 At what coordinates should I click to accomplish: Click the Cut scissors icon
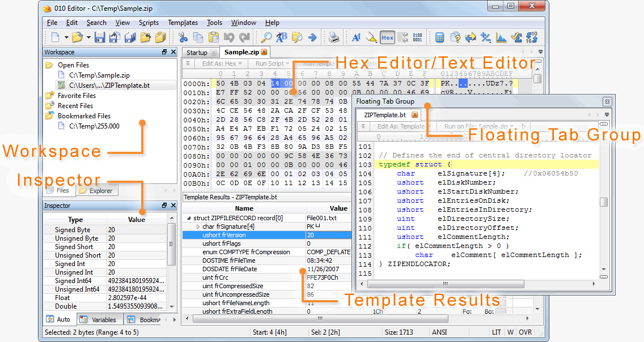point(183,38)
